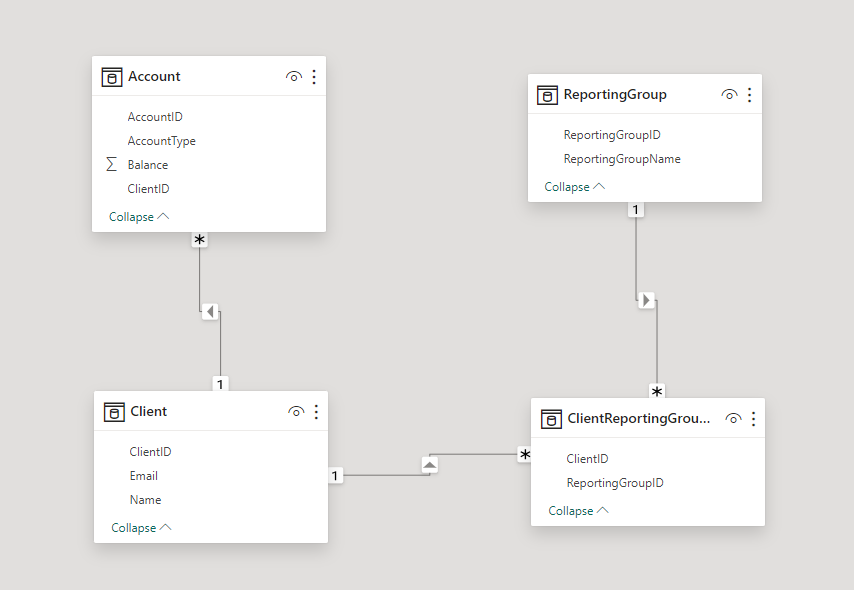The image size is (854, 590).
Task: Select the Email field
Action: tap(144, 476)
